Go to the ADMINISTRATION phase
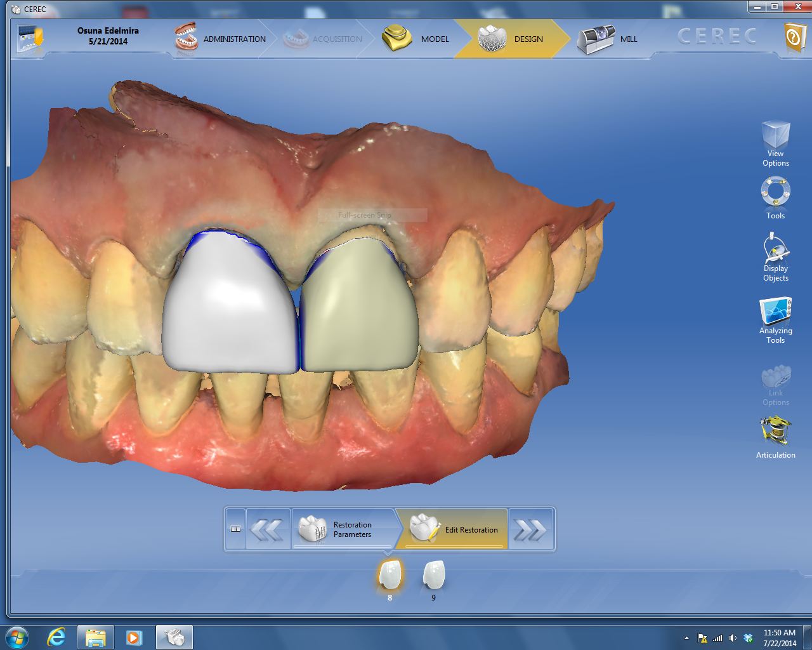This screenshot has height=650, width=812. tap(220, 39)
